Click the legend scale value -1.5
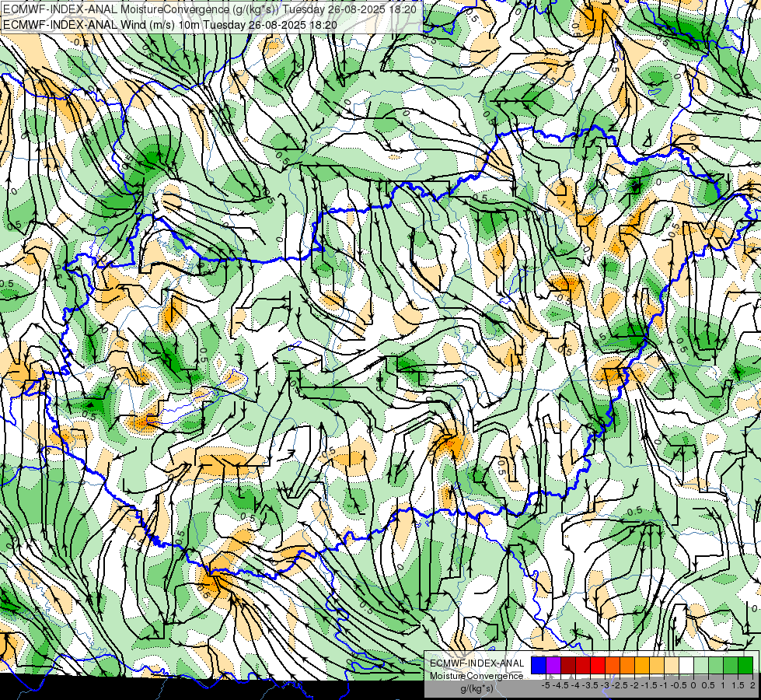The height and width of the screenshot is (700, 761). [649, 685]
